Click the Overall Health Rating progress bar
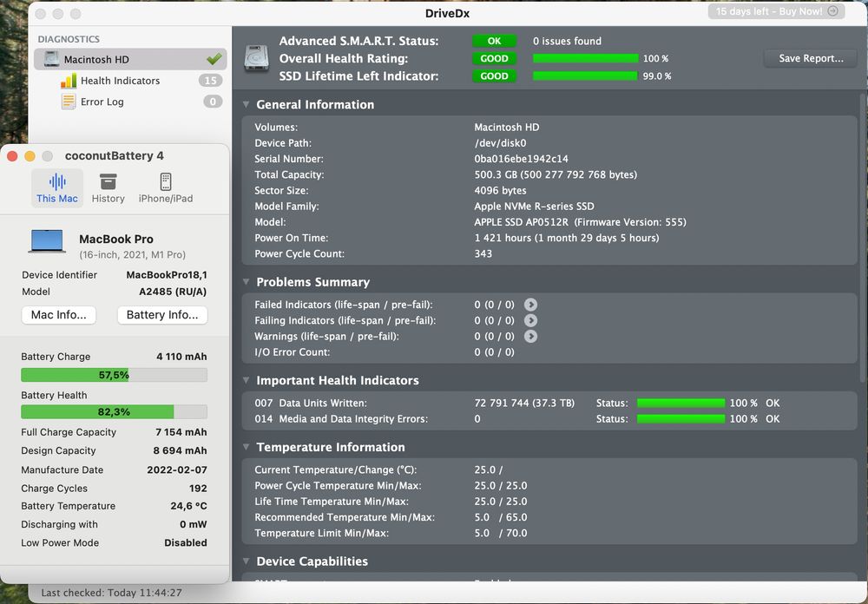 click(585, 59)
